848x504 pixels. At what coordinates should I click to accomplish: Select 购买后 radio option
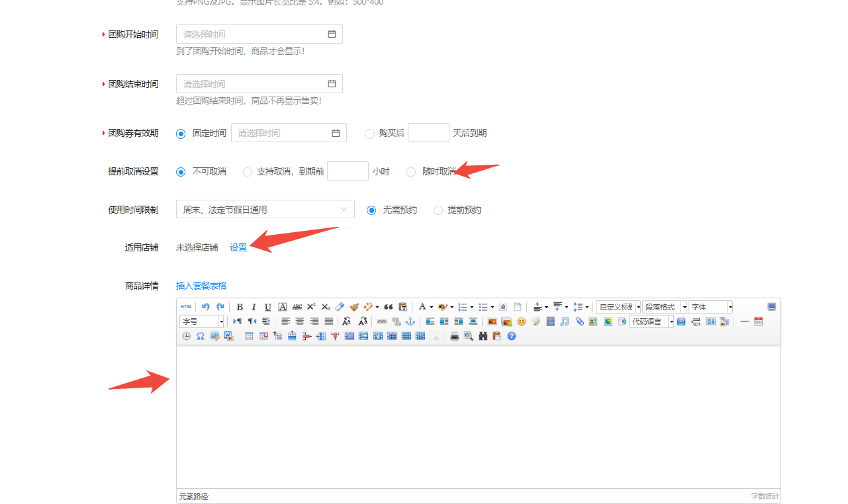tap(369, 134)
